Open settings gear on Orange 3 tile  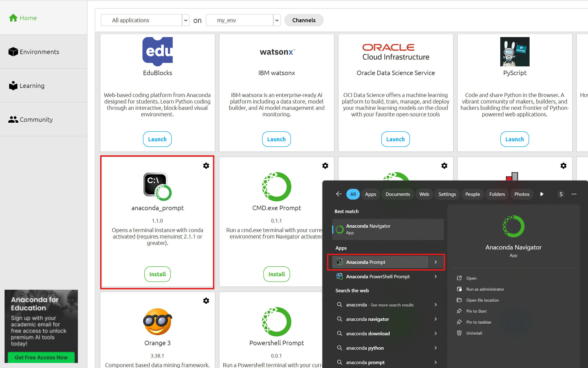tap(206, 301)
